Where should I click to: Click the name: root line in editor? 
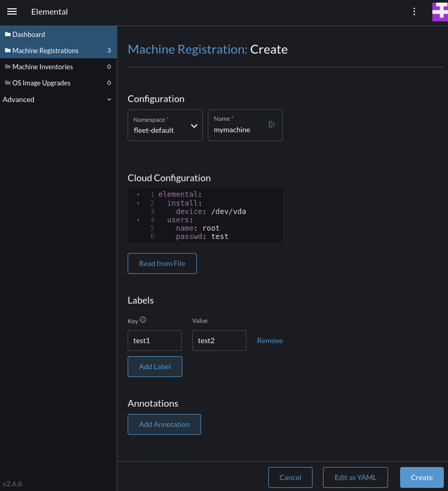click(197, 228)
